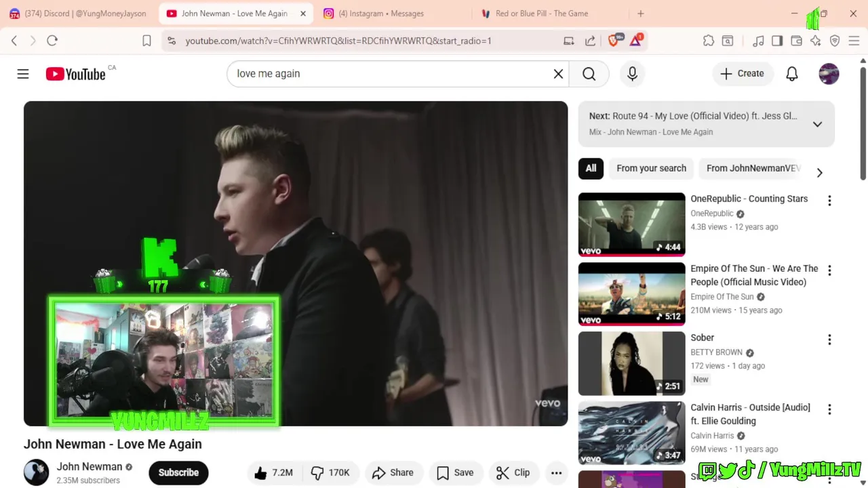Dislike the video showing 170K
Image resolution: width=868 pixels, height=488 pixels.
point(330,473)
